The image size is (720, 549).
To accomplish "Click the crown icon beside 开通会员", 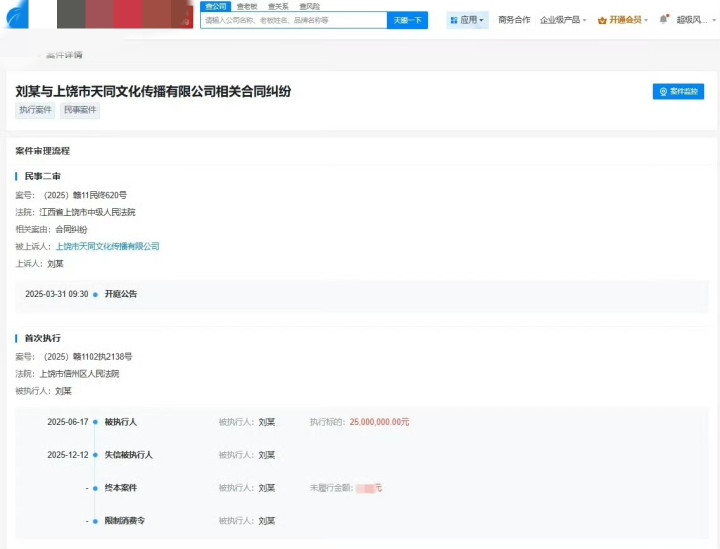I will tap(602, 20).
